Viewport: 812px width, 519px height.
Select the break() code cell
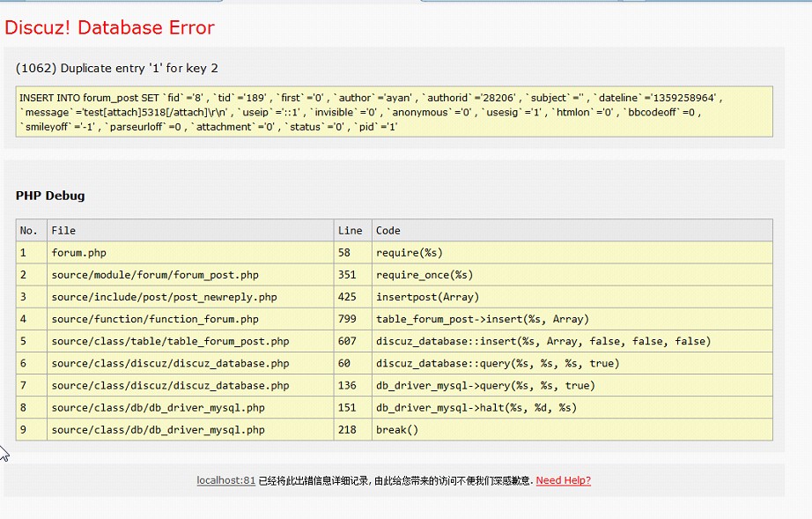point(572,430)
